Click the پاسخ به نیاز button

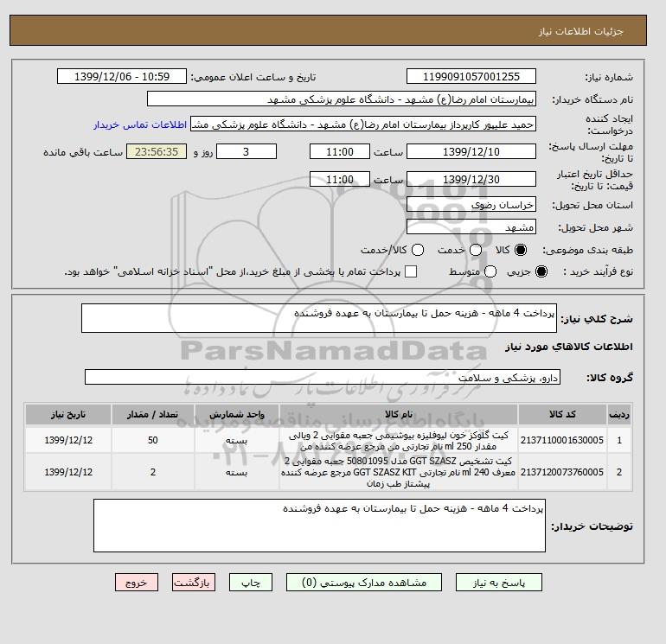(x=499, y=583)
